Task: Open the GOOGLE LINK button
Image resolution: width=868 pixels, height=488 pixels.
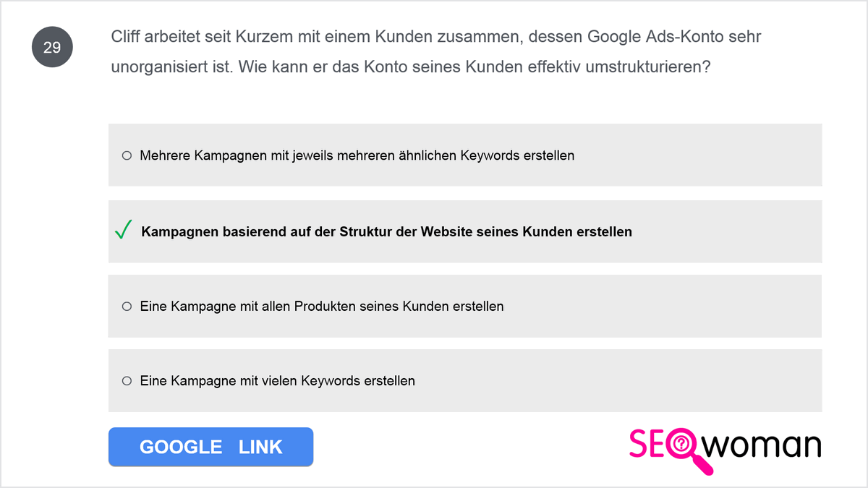Action: point(210,447)
